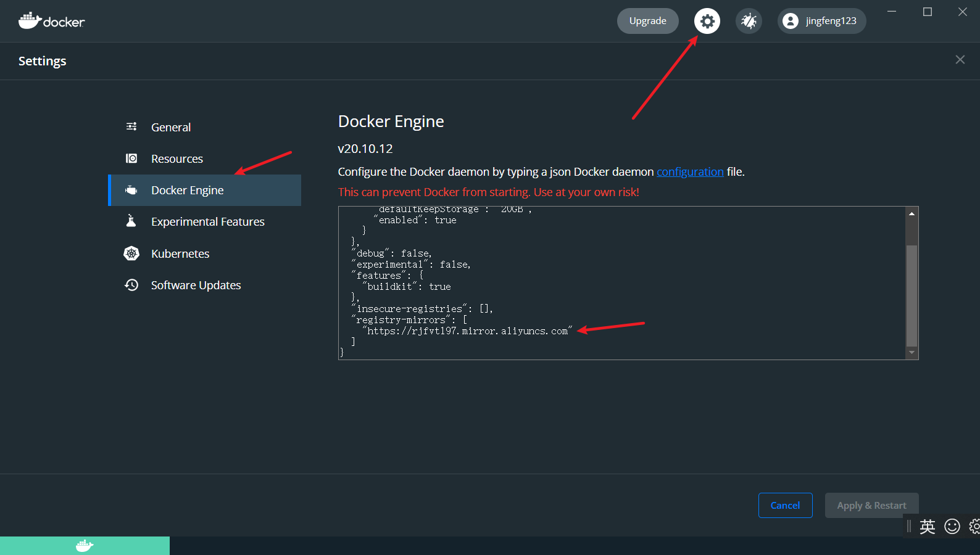The height and width of the screenshot is (555, 980).
Task: Click the "registry-mirrors" line
Action: [409, 320]
